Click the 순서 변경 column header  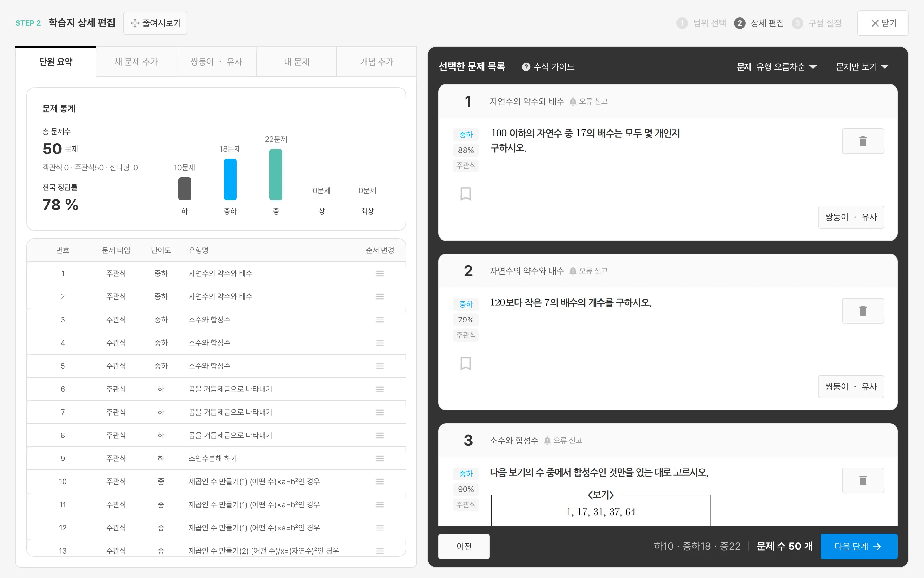[380, 250]
